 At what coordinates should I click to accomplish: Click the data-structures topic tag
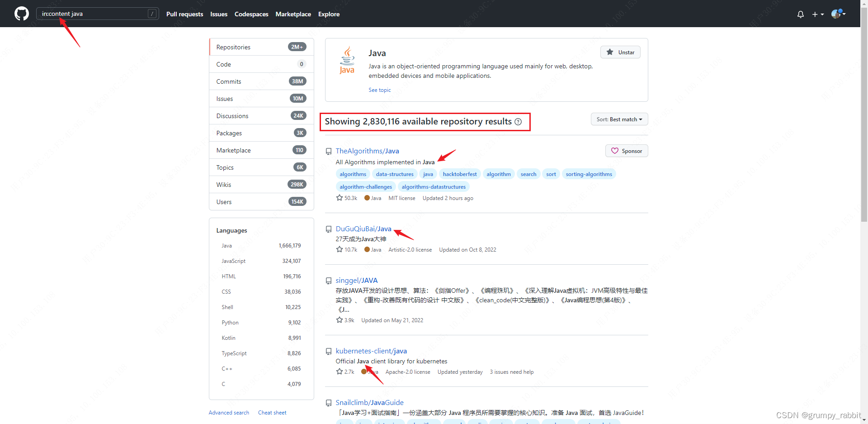(x=395, y=174)
